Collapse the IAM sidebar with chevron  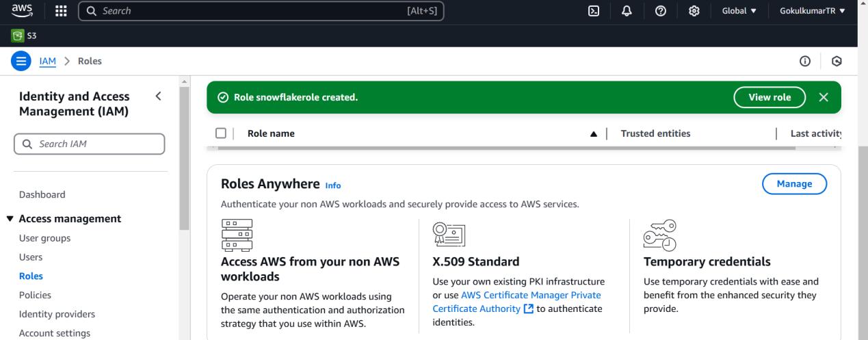pos(159,96)
